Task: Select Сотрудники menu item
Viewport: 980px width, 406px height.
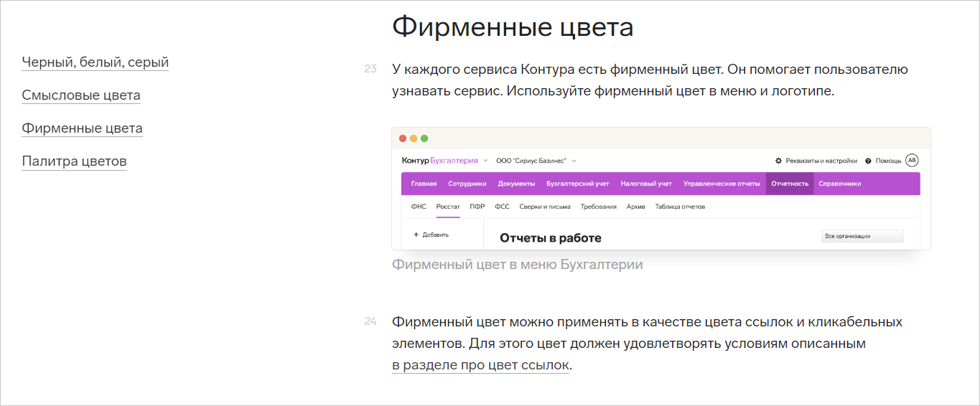Action: pyautogui.click(x=467, y=184)
